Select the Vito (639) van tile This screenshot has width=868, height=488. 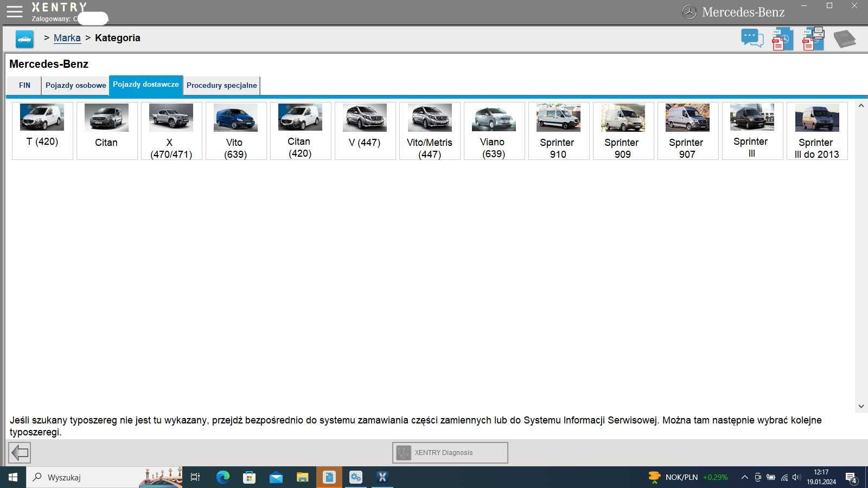click(236, 131)
